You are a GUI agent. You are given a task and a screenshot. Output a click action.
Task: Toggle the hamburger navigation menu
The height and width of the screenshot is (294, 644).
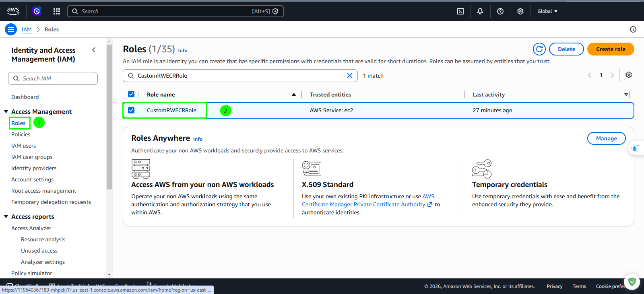11,29
